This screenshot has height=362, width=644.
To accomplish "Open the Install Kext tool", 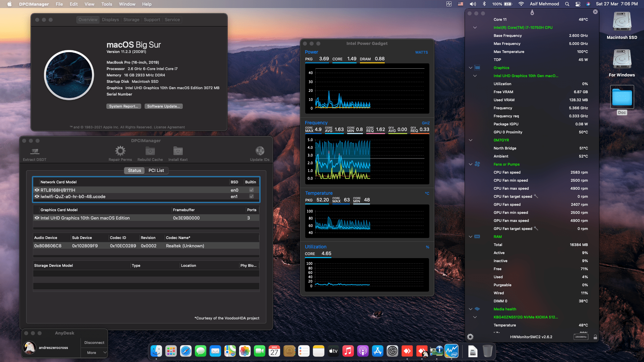I will pos(178,151).
